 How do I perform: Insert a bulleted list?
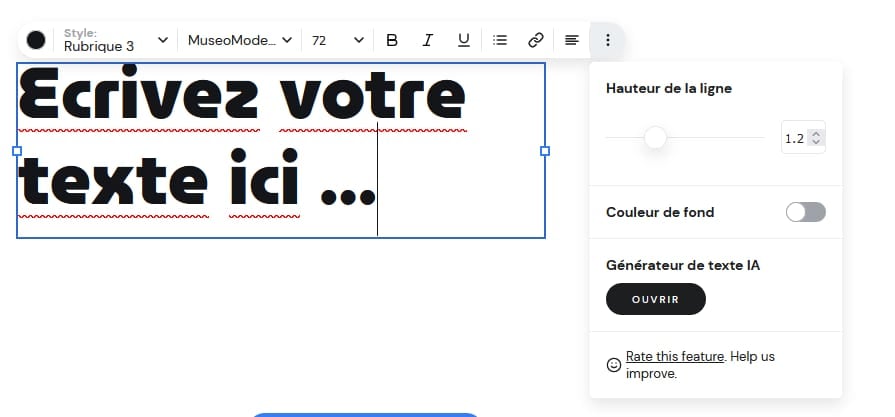click(500, 40)
